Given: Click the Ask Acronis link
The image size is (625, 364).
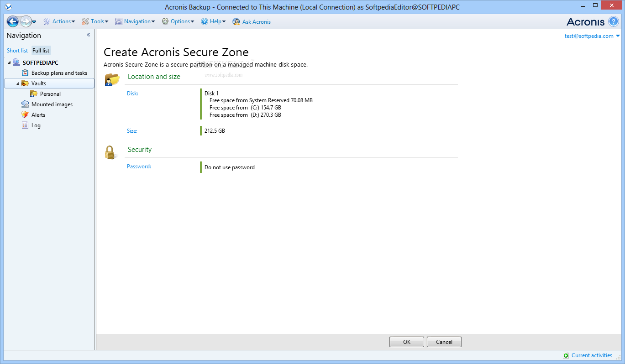Looking at the screenshot, I should click(257, 22).
